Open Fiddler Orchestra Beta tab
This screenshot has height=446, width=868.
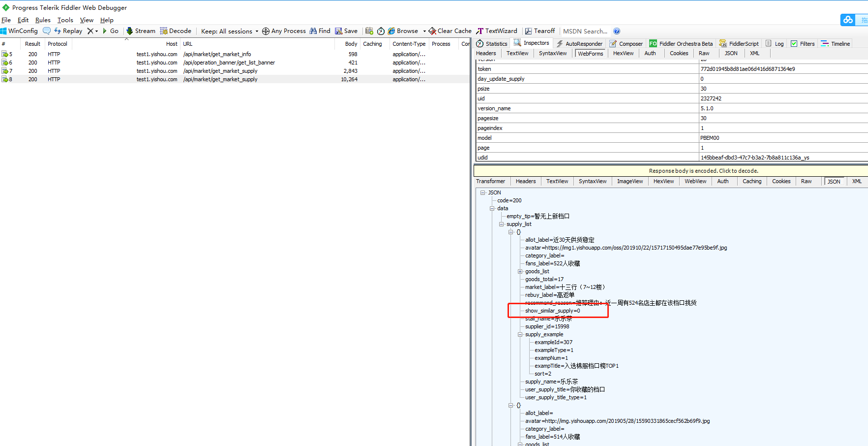pyautogui.click(x=681, y=44)
